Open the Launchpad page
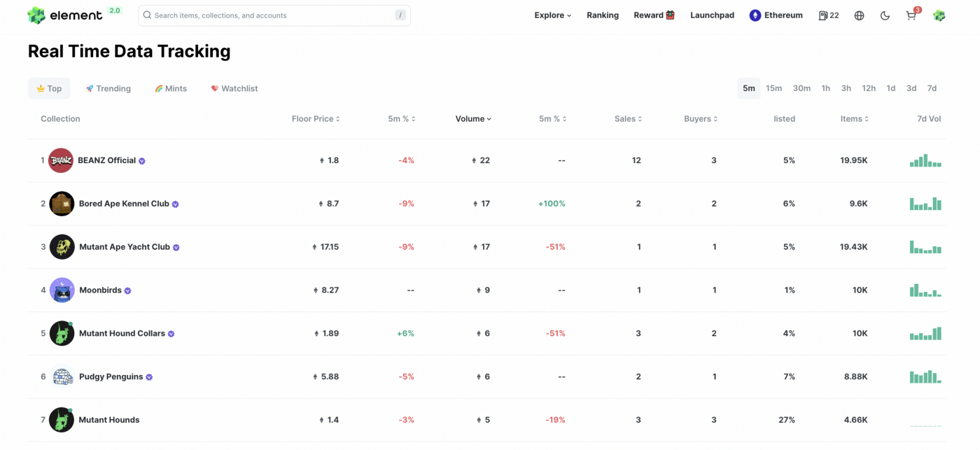The image size is (980, 450). [712, 15]
